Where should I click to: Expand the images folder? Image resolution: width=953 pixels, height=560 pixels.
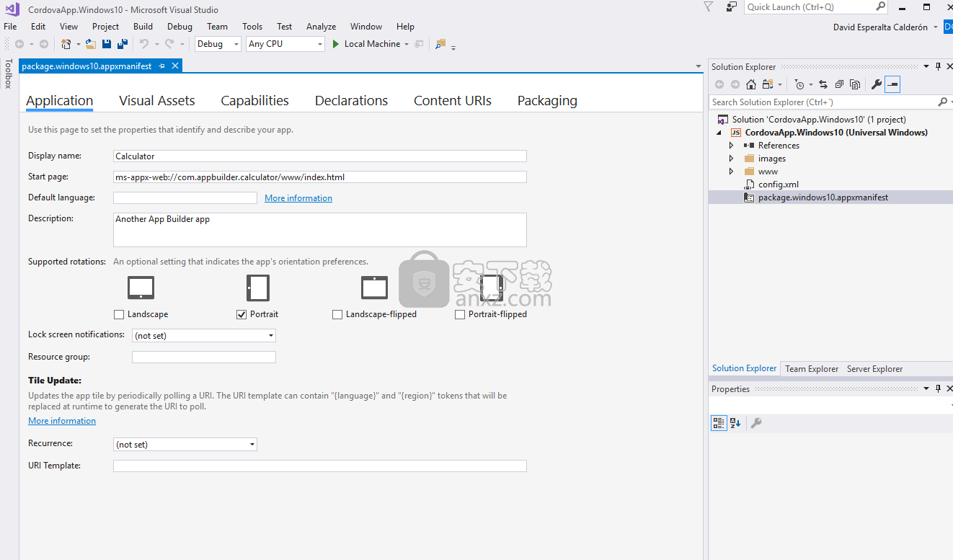732,159
